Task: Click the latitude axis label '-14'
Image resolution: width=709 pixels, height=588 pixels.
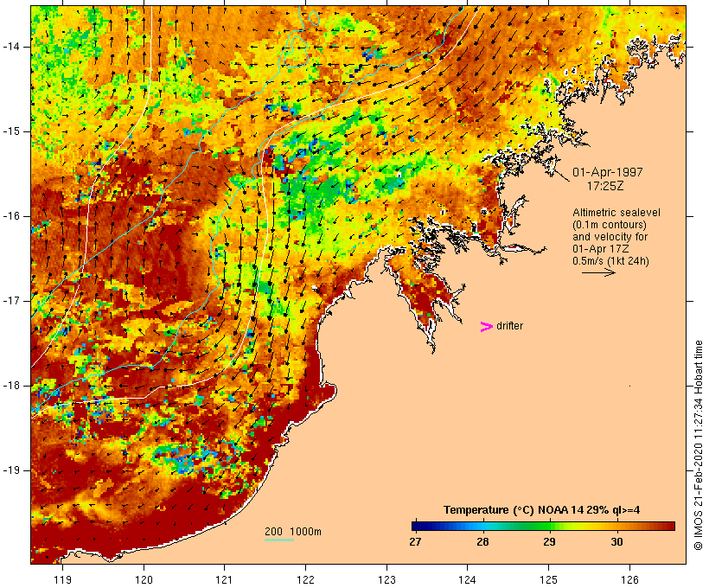Action: (11, 47)
